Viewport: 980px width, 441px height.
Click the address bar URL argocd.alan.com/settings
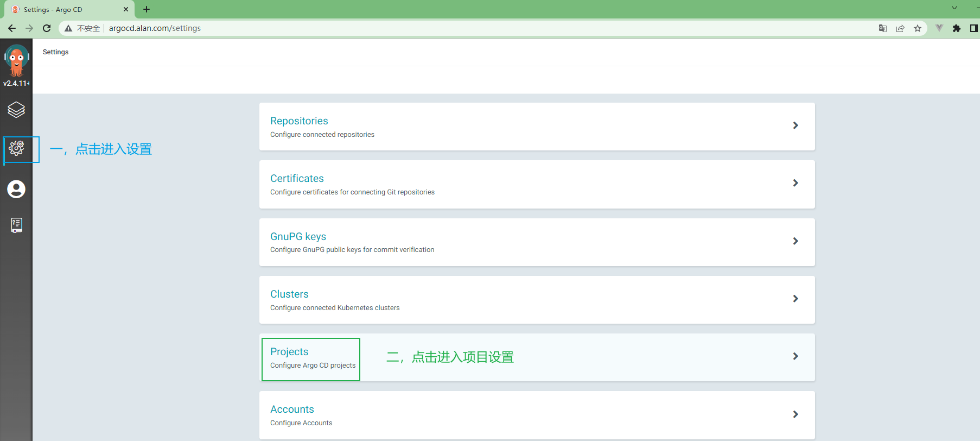coord(155,28)
